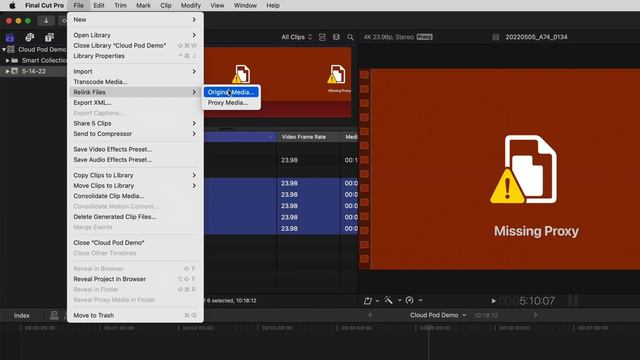
Task: Expand the Send to Compressor submenu
Action: (135, 134)
